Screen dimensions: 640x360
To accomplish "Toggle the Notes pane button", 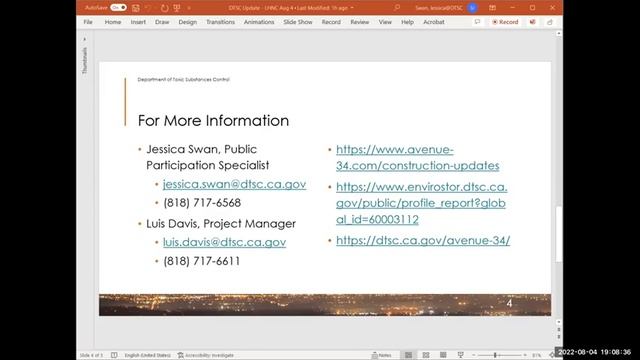I will click(x=381, y=356).
